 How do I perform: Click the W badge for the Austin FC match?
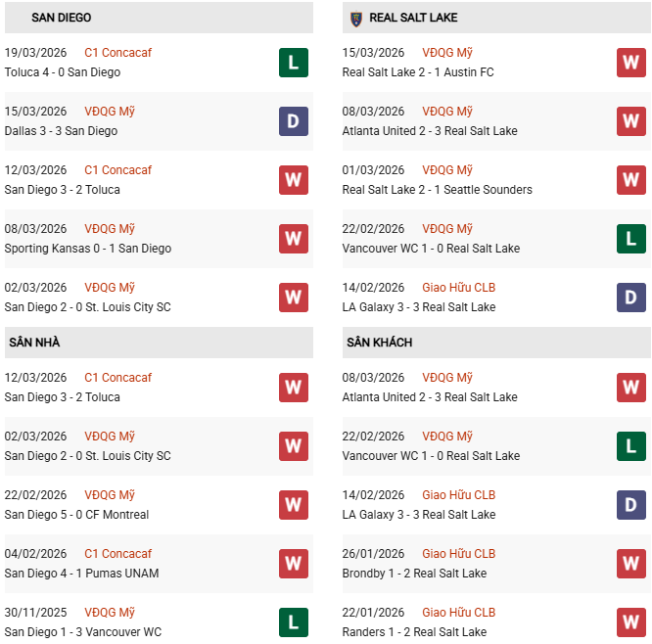tap(631, 63)
